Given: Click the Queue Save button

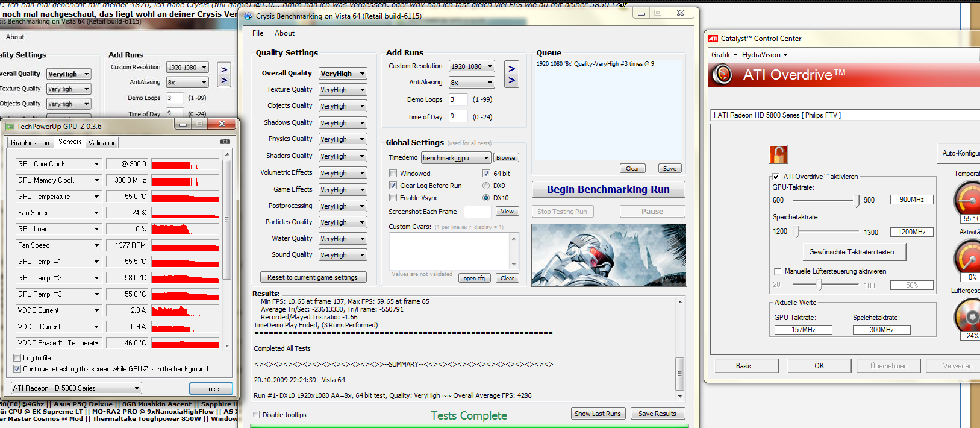Looking at the screenshot, I should [x=670, y=169].
